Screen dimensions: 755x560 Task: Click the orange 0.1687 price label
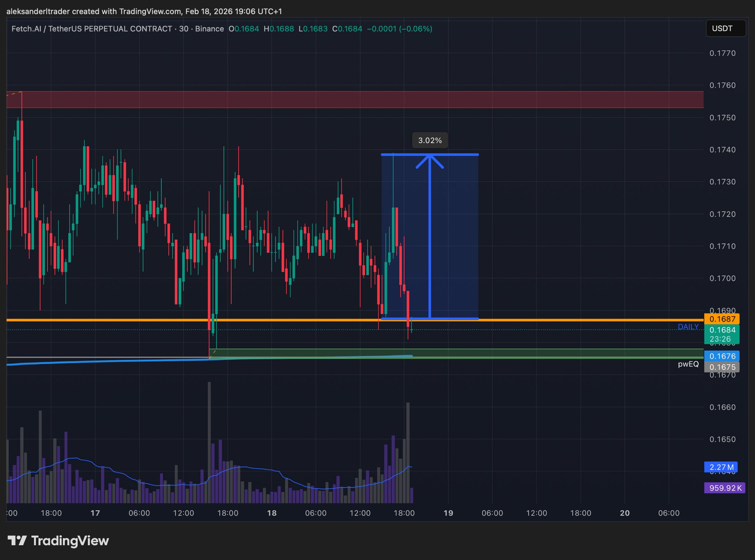pos(721,319)
